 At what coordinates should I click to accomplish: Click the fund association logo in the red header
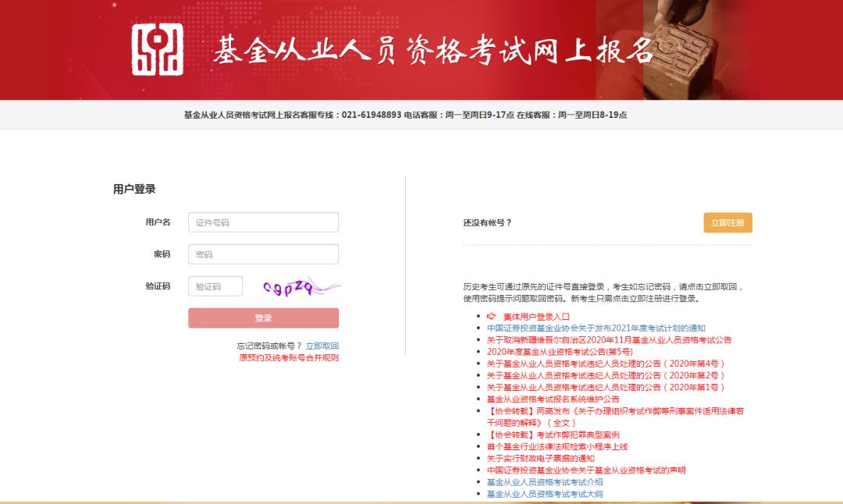(156, 49)
